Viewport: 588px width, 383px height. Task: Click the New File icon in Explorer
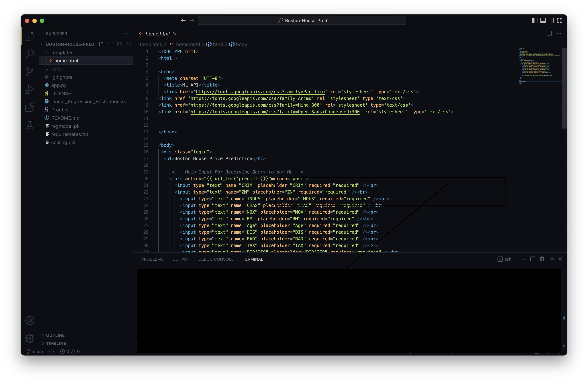click(x=101, y=44)
